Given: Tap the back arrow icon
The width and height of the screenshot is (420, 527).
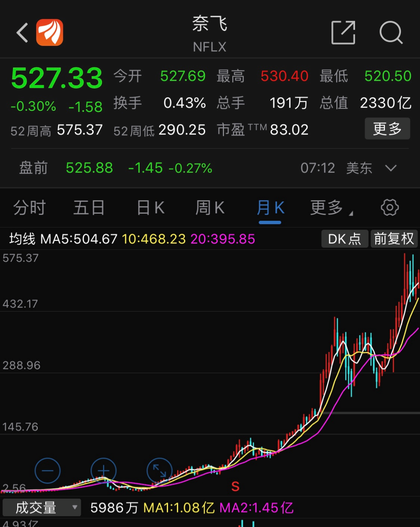Looking at the screenshot, I should pos(23,33).
